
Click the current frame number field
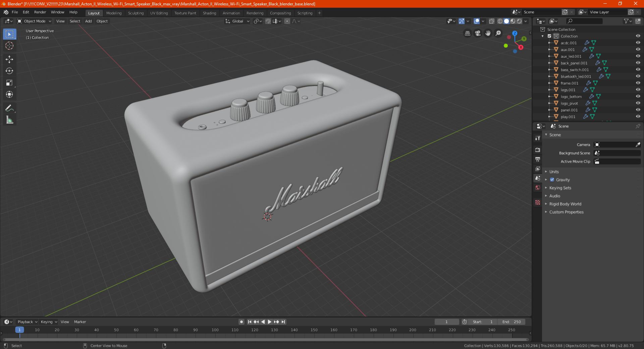446,322
